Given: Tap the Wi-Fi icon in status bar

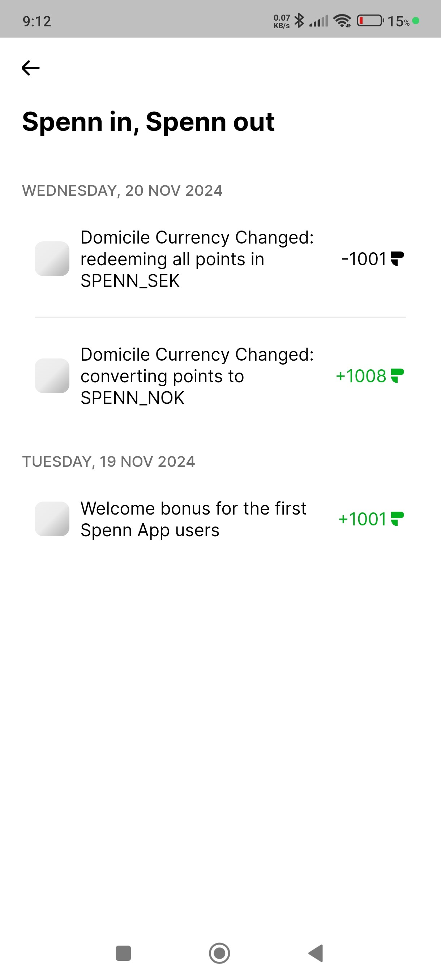Looking at the screenshot, I should coord(342,21).
